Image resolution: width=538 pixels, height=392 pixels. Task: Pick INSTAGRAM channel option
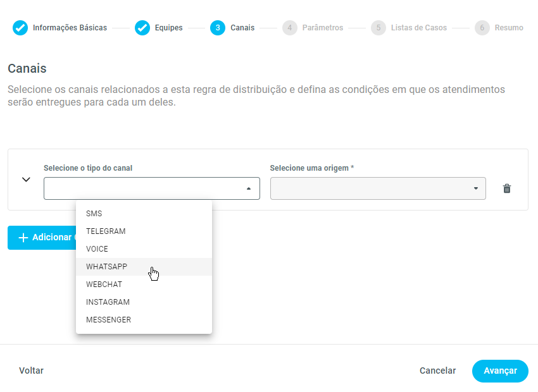(108, 302)
